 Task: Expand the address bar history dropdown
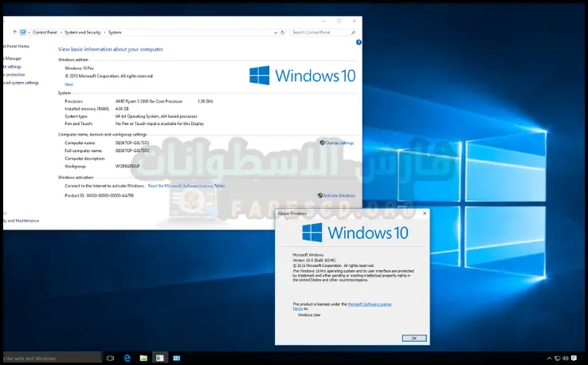tap(276, 32)
